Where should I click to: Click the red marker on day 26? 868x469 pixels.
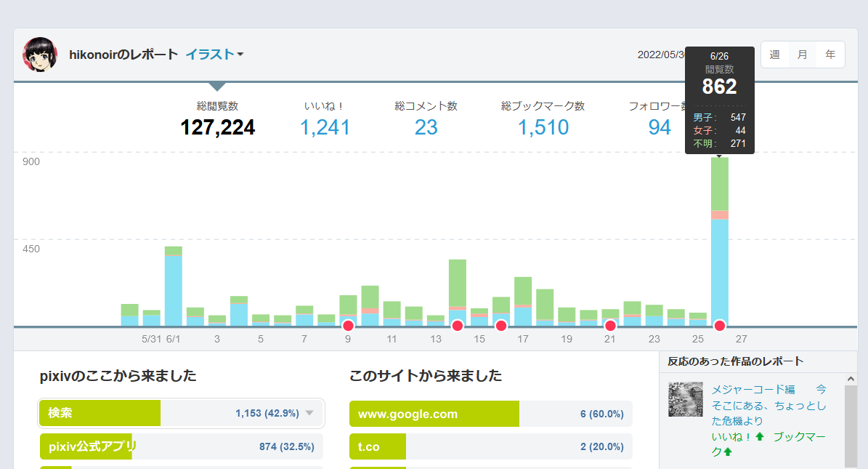point(720,326)
